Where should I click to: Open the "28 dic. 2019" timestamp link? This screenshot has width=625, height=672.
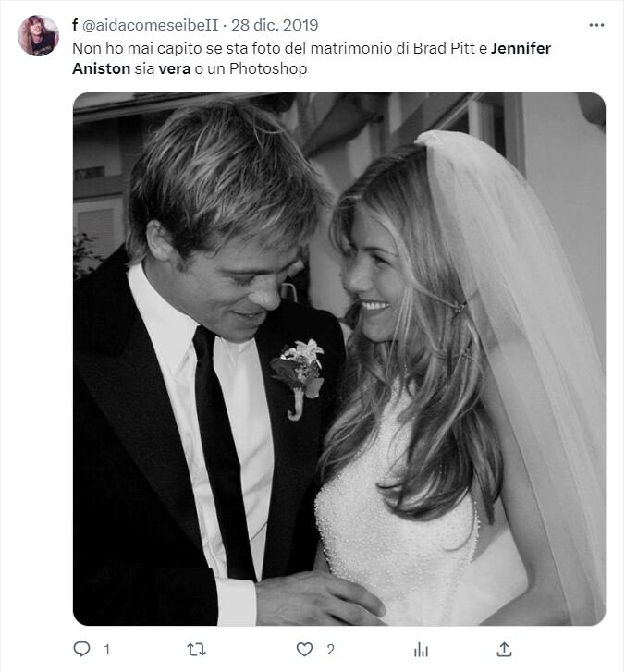(x=275, y=25)
